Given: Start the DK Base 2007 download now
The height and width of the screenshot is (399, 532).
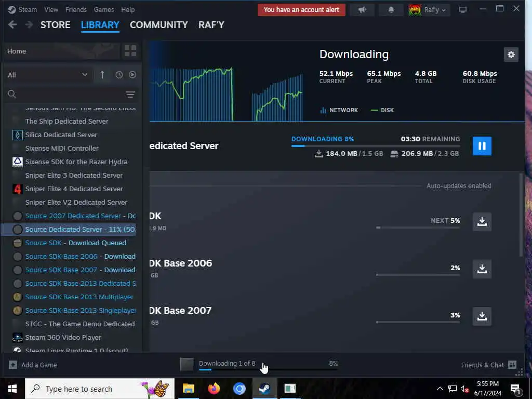Looking at the screenshot, I should click(482, 316).
